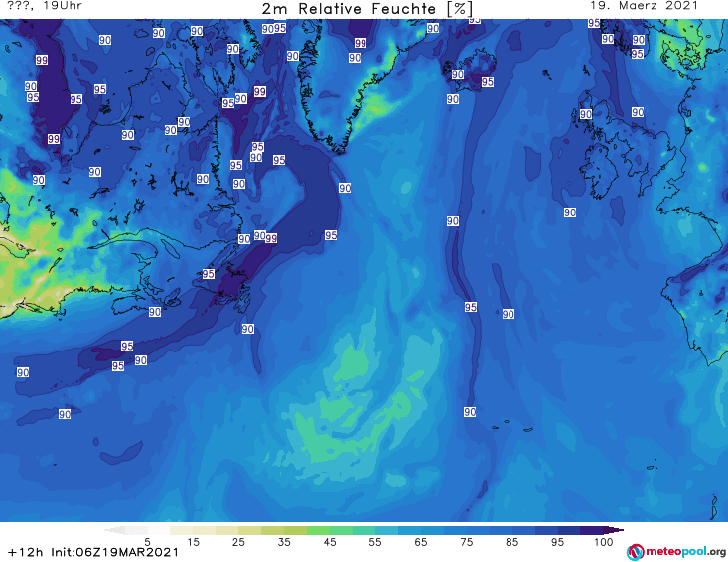Image resolution: width=728 pixels, height=562 pixels.
Task: Click legend value '35' on color scale
Action: [284, 542]
